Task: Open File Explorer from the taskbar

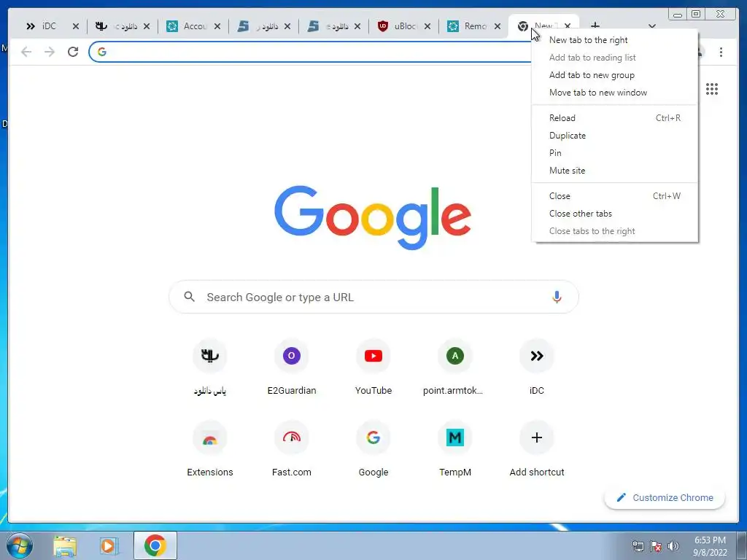Action: click(x=65, y=545)
